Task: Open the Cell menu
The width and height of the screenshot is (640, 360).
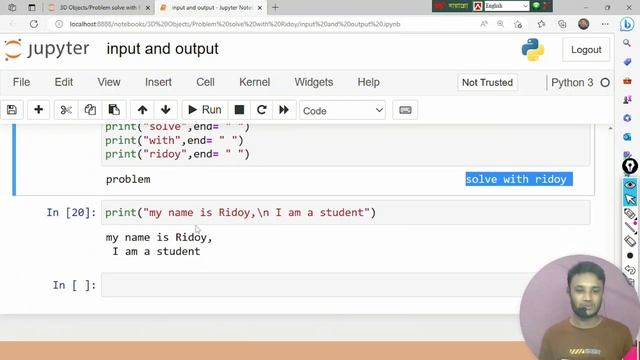Action: tap(205, 82)
